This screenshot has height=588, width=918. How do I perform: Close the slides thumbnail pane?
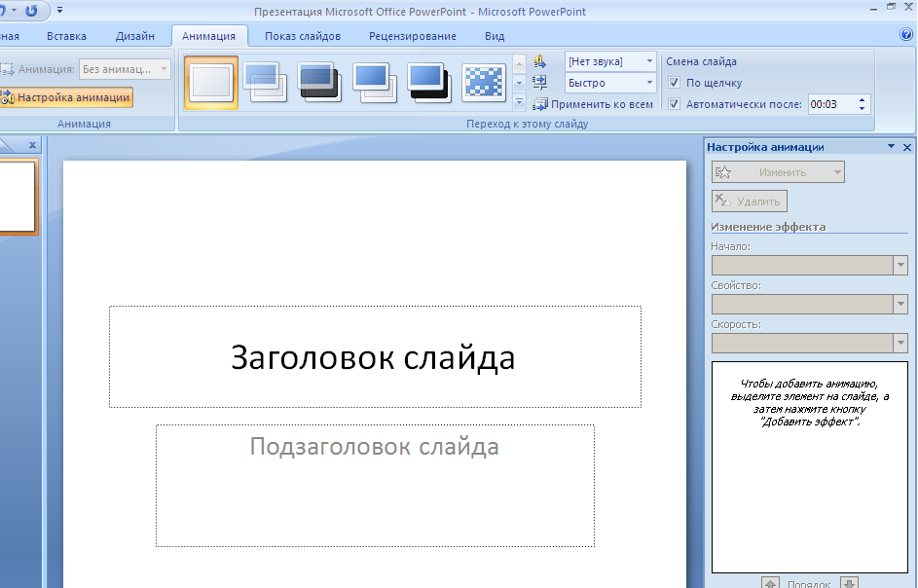[32, 145]
